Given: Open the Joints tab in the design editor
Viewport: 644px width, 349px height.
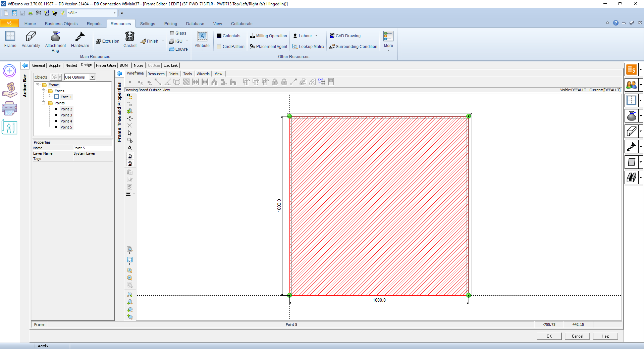Looking at the screenshot, I should tap(173, 73).
